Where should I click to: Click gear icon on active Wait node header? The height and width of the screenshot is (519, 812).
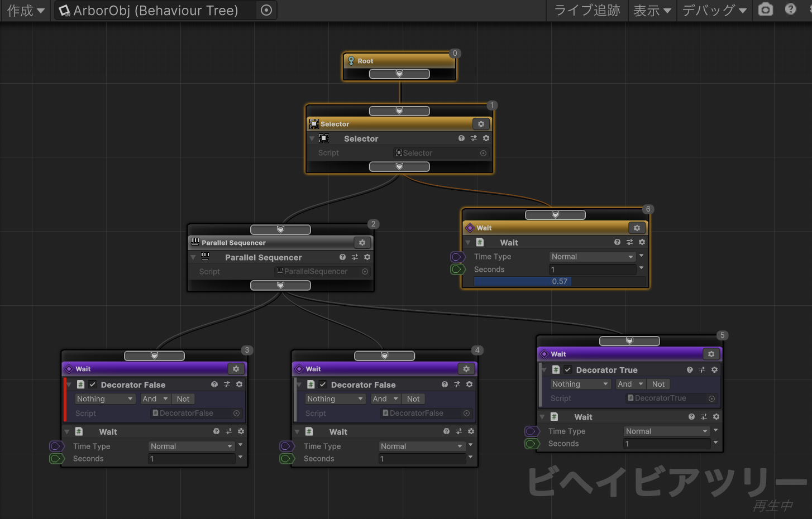tap(637, 228)
